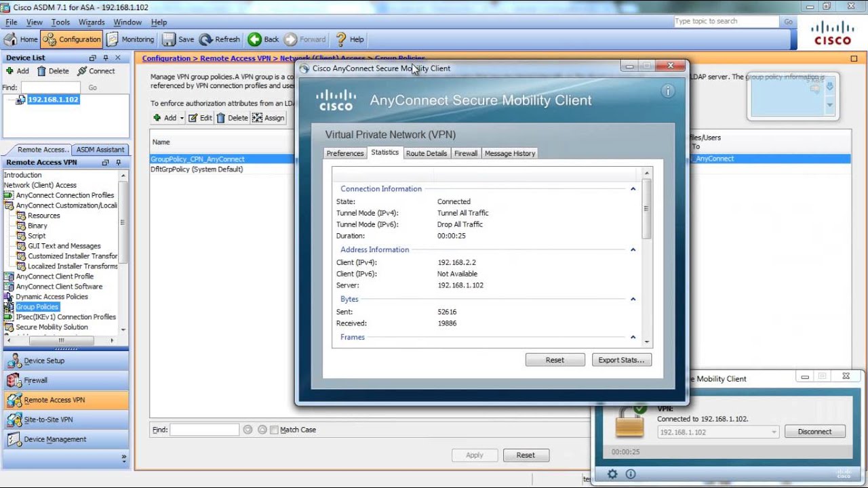Viewport: 868px width, 488px height.
Task: Go Back using the green arrow
Action: click(264, 39)
